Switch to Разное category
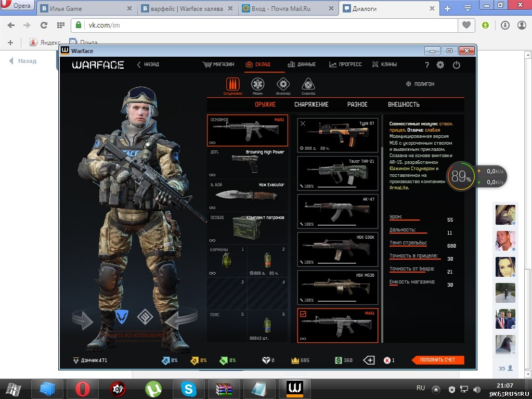 tap(357, 105)
